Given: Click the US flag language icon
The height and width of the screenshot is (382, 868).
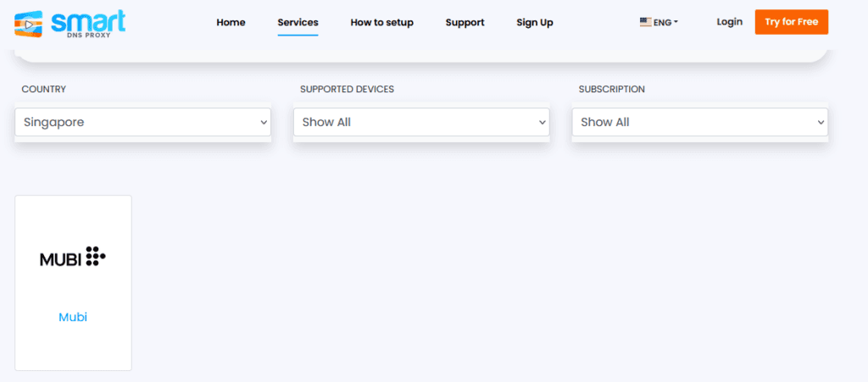Looking at the screenshot, I should click(645, 22).
